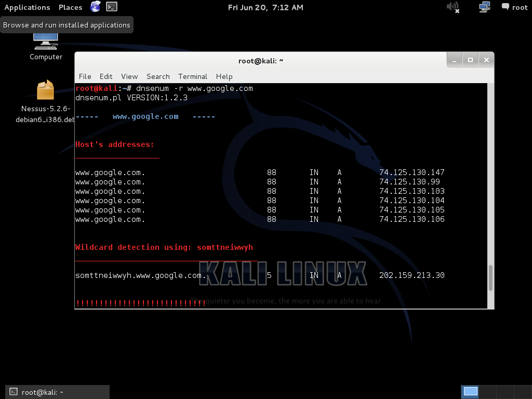This screenshot has width=532, height=399.
Task: Open the terminal's Help menu
Action: [x=224, y=77]
